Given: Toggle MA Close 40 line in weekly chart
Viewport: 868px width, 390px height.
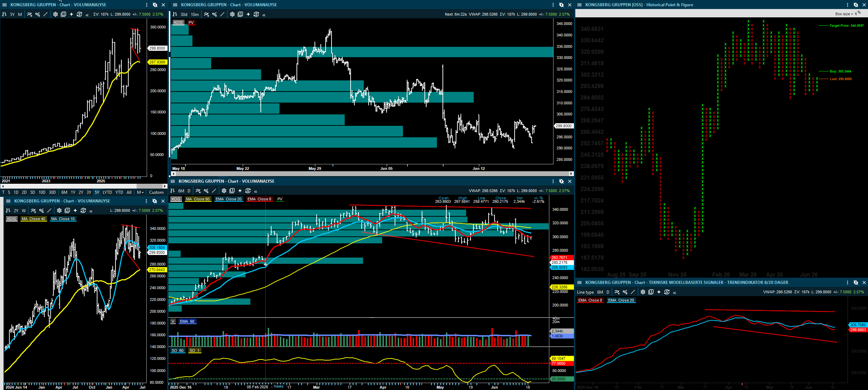Looking at the screenshot, I should coord(34,219).
